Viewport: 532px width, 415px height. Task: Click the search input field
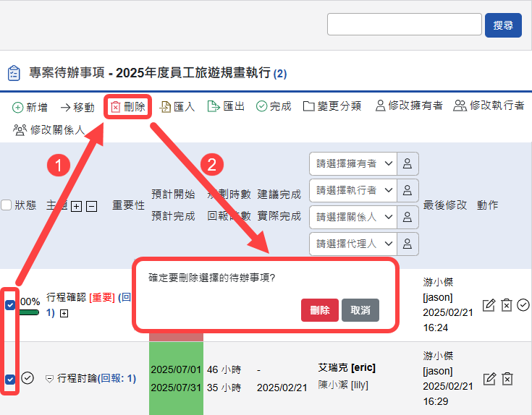[x=404, y=25]
